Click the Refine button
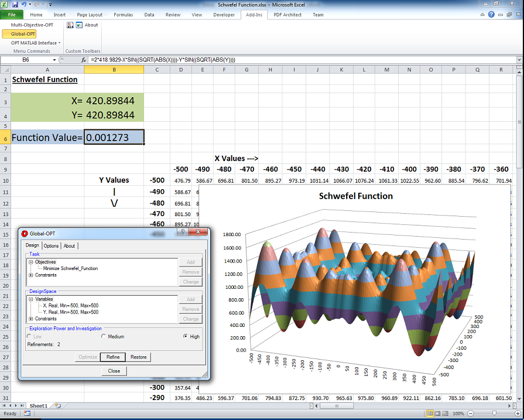The height and width of the screenshot is (420, 524). (113, 357)
